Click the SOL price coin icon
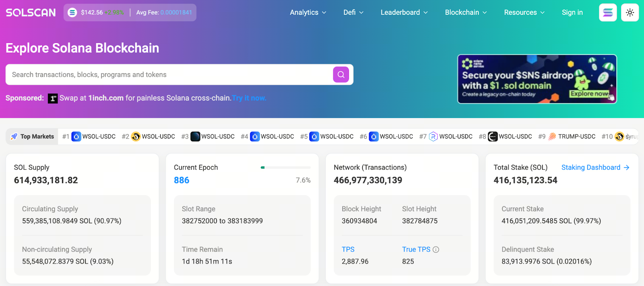644x286 pixels. [72, 12]
